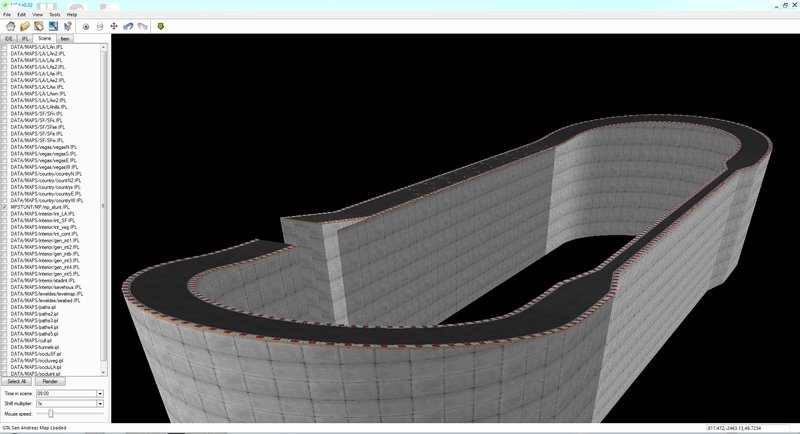Viewport: 800px width, 434px height.
Task: Tick the checkbox for DATA/MAPS/LA/LAhills.IPL
Action: point(5,107)
